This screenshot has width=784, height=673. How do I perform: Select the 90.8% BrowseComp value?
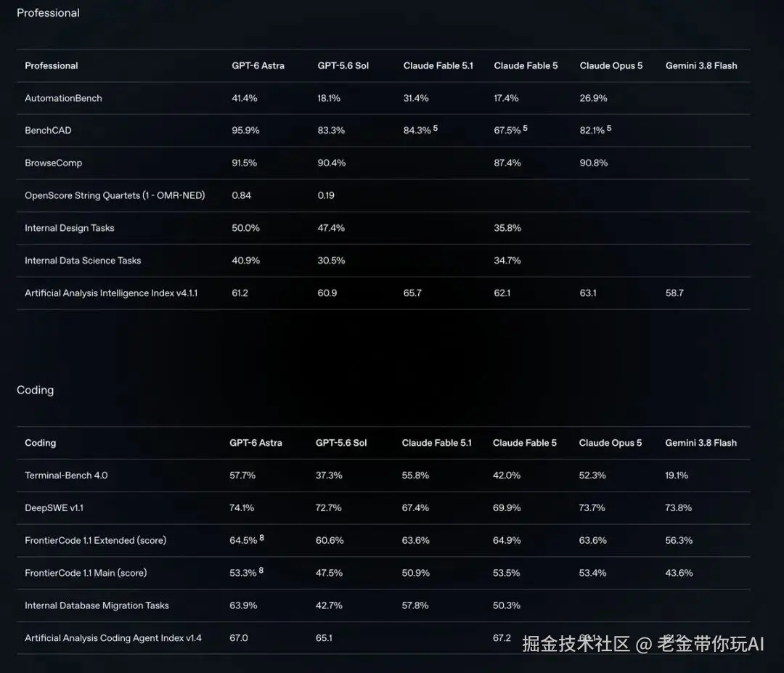pyautogui.click(x=594, y=163)
